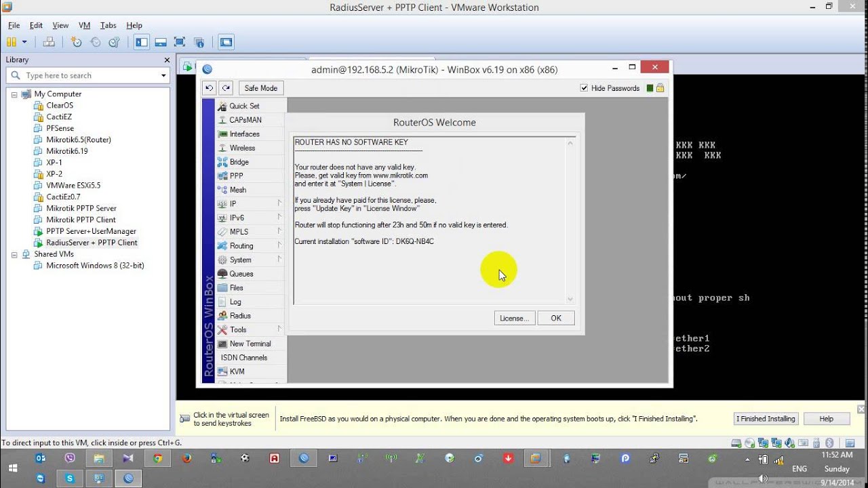Open the library search dropdown arrow

163,75
